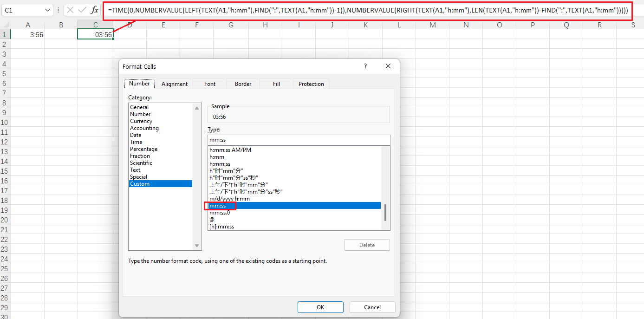Select cell C1 containing 03:56
This screenshot has height=319, width=644.
tap(95, 34)
